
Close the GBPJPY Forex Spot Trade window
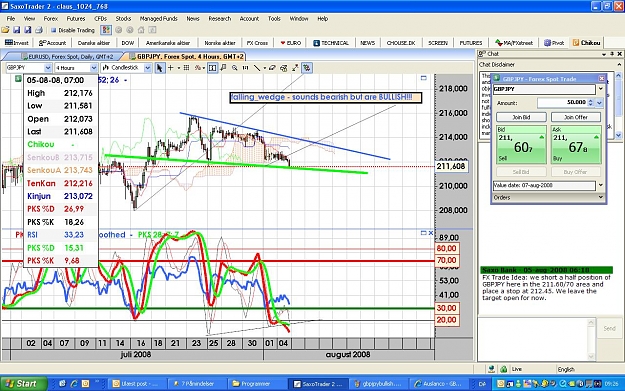(x=601, y=79)
